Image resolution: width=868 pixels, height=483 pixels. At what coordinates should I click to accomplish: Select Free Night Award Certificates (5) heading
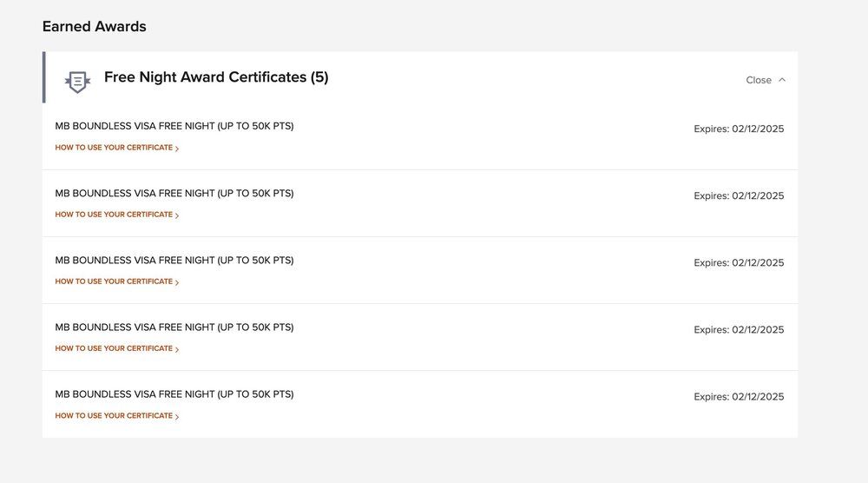(x=216, y=77)
